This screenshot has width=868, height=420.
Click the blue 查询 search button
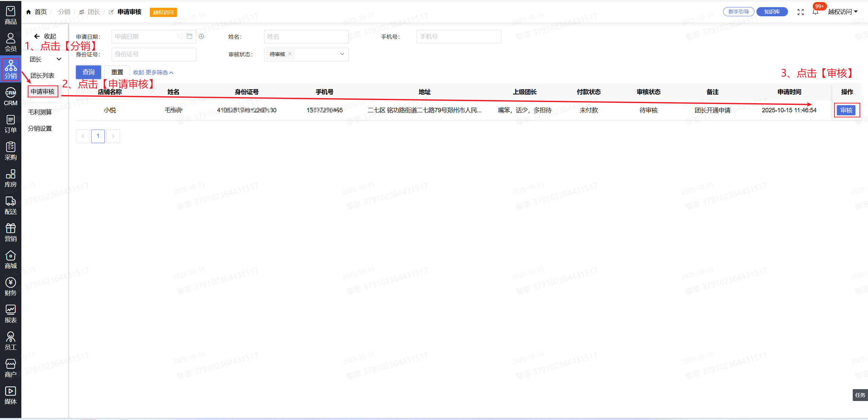click(88, 72)
